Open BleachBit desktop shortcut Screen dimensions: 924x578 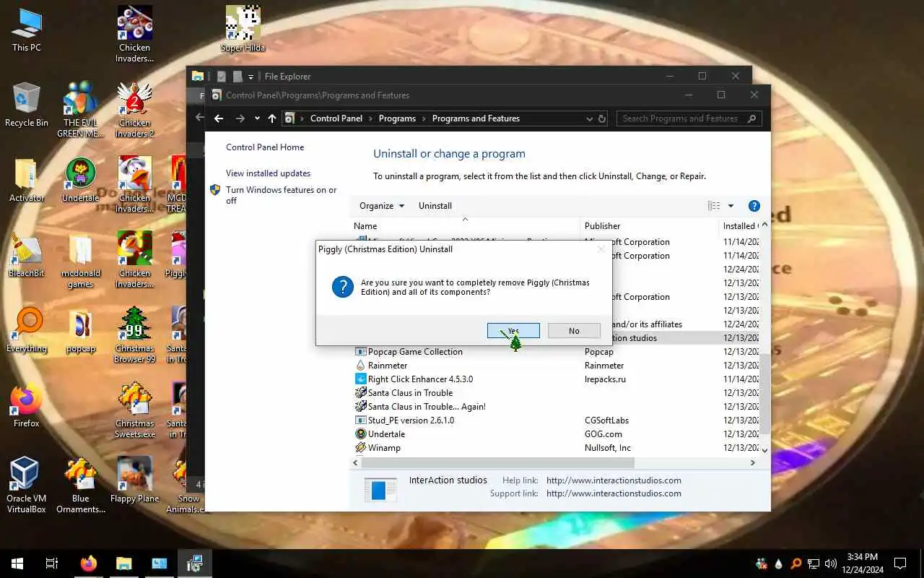pyautogui.click(x=27, y=256)
